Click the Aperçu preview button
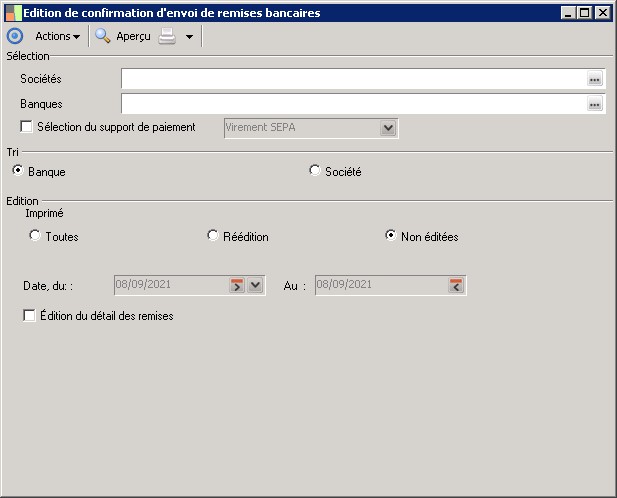 point(123,36)
